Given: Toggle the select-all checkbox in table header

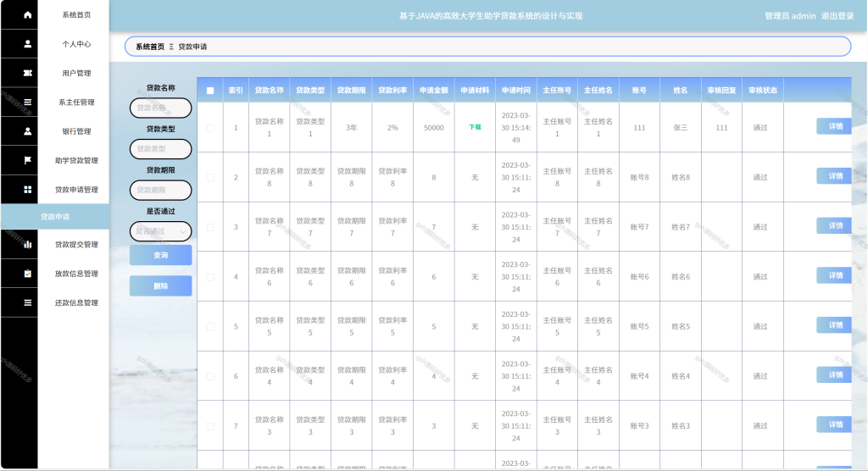Looking at the screenshot, I should coord(210,90).
